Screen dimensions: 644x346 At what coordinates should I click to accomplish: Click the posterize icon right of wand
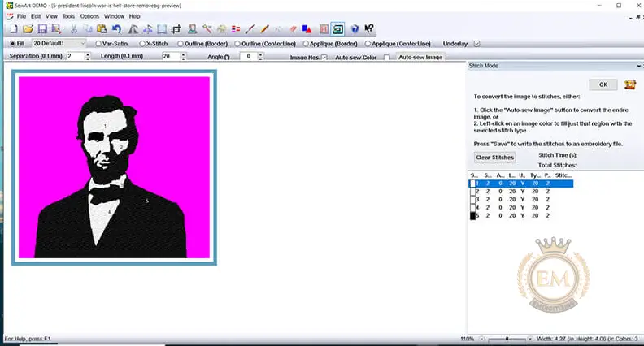[222, 29]
